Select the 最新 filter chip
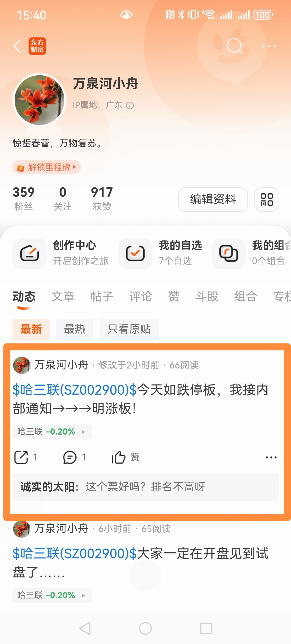Screen dimensions: 291x644 click(x=31, y=329)
